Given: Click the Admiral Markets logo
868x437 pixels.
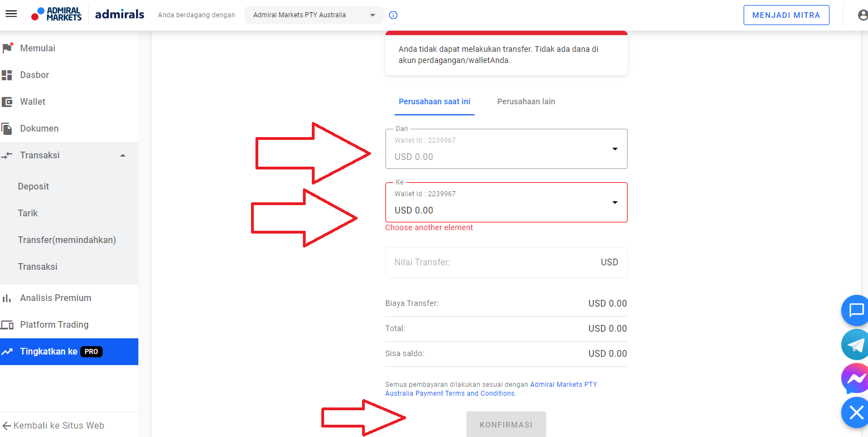Looking at the screenshot, I should pyautogui.click(x=57, y=14).
